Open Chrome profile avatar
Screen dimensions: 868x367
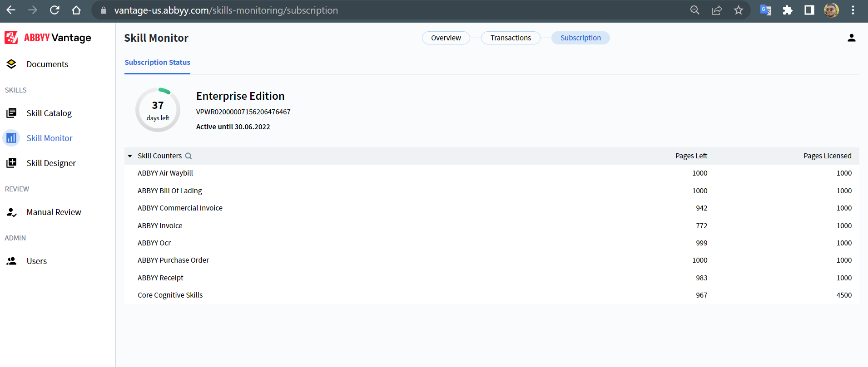click(x=831, y=10)
